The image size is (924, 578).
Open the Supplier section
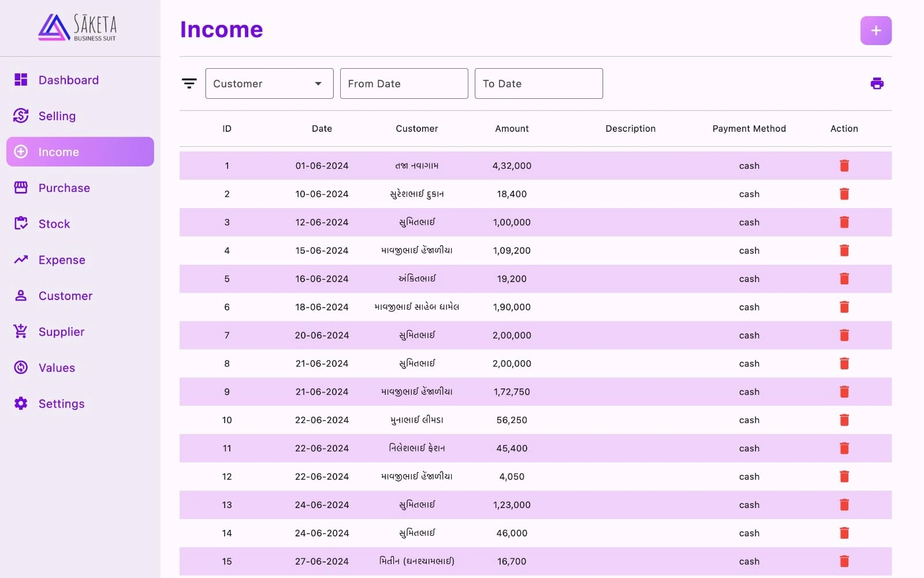click(80, 331)
